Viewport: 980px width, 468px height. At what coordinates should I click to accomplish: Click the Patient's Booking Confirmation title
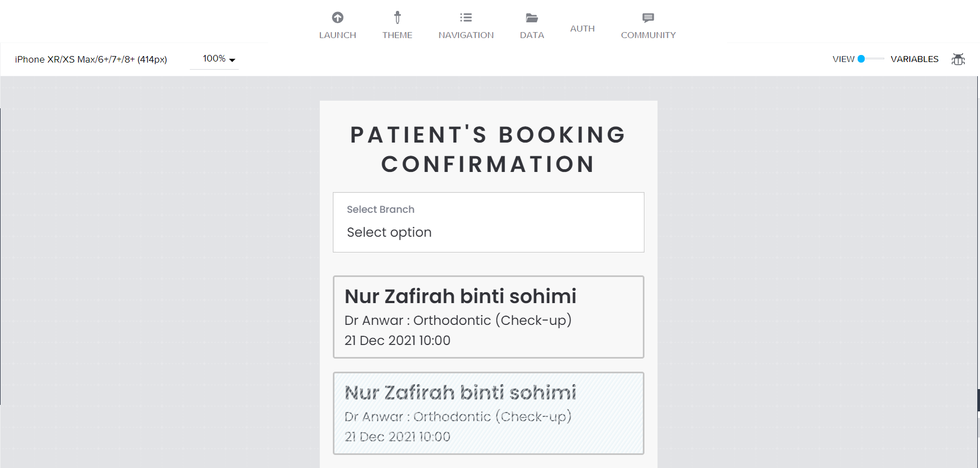(488, 149)
